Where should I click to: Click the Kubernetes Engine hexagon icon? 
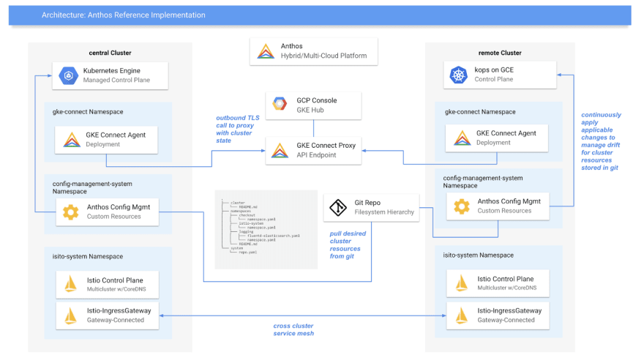69,75
